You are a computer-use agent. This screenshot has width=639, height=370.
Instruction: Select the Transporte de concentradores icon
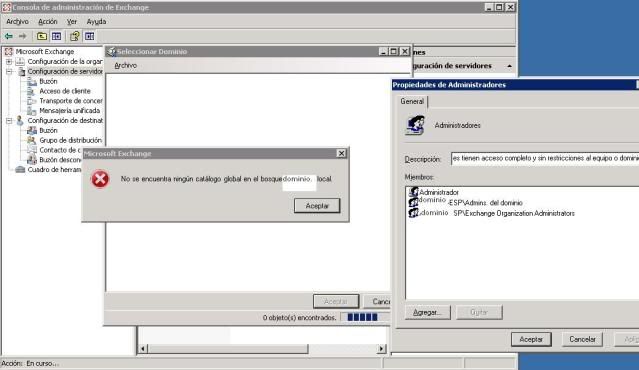(x=31, y=101)
